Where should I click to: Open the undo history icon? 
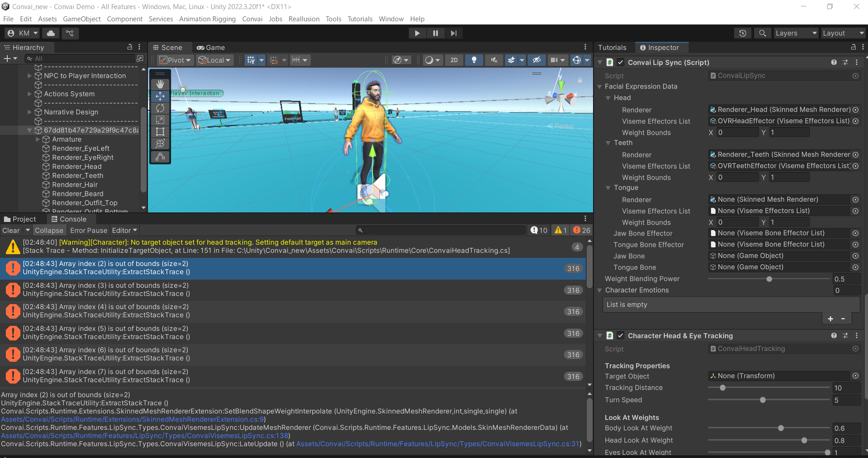point(743,33)
